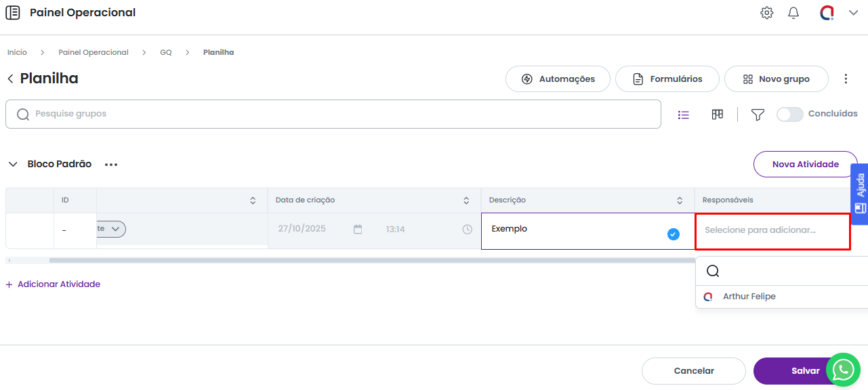Open the status dropdown in row
The height and width of the screenshot is (390, 868).
(x=112, y=230)
